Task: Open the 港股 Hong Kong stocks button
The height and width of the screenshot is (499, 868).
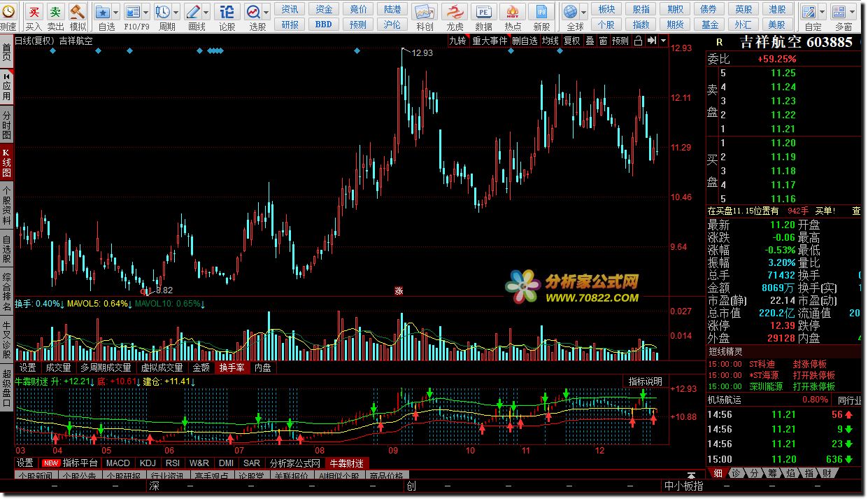Action: 777,9
